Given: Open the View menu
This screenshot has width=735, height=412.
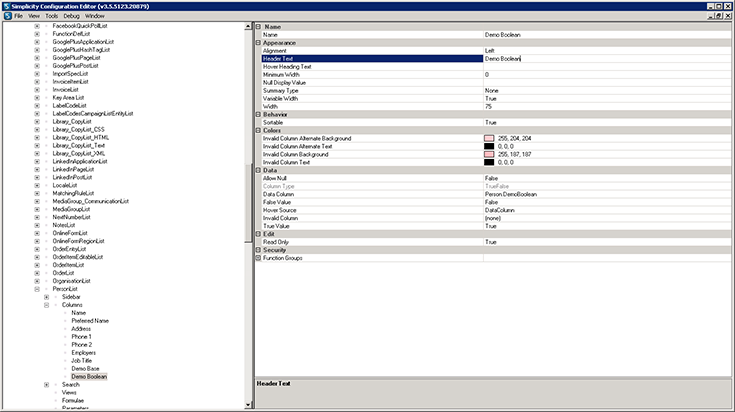Looking at the screenshot, I should (x=34, y=16).
